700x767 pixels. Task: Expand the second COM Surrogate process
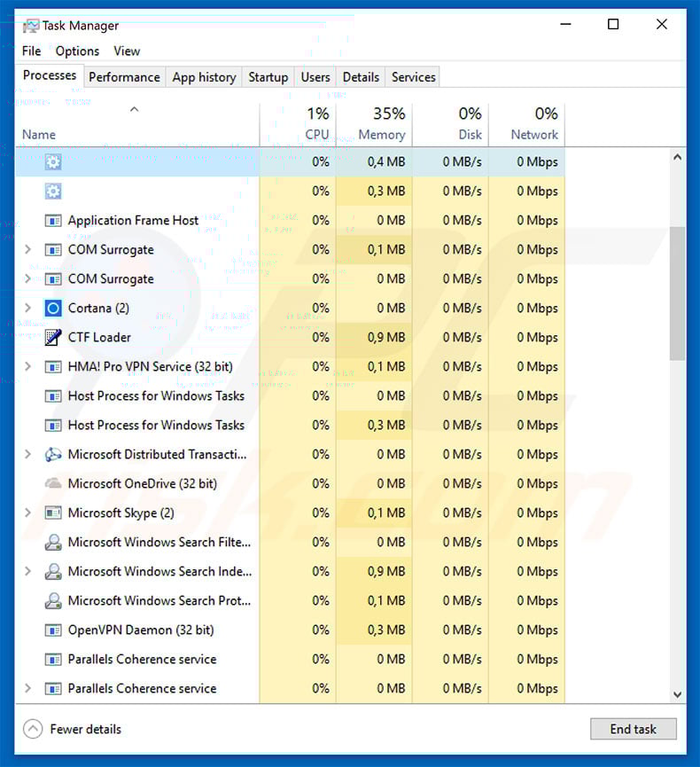(27, 278)
